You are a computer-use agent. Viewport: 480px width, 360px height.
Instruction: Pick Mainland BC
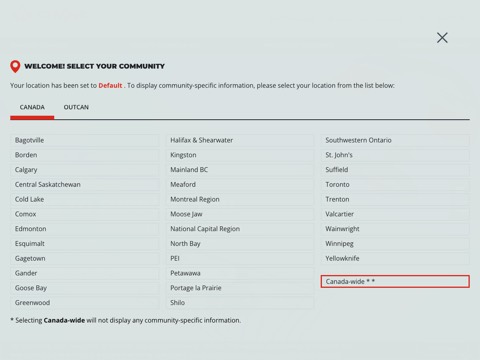pos(240,170)
